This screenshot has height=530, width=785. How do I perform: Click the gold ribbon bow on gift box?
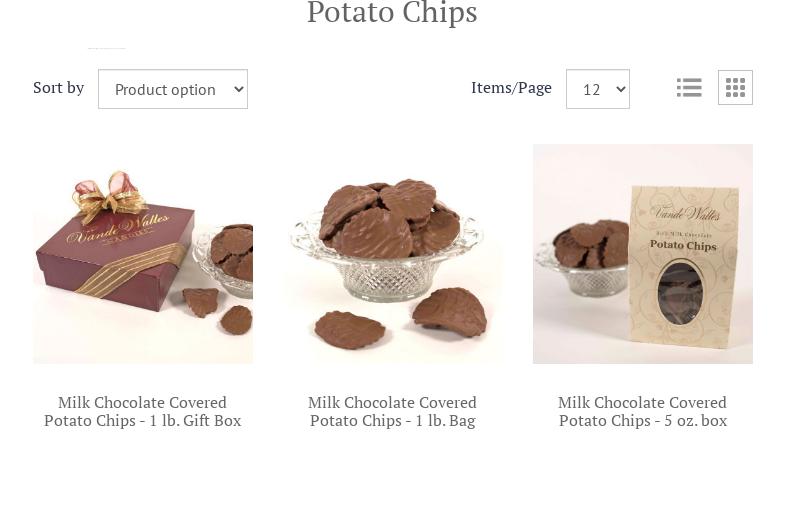109,196
